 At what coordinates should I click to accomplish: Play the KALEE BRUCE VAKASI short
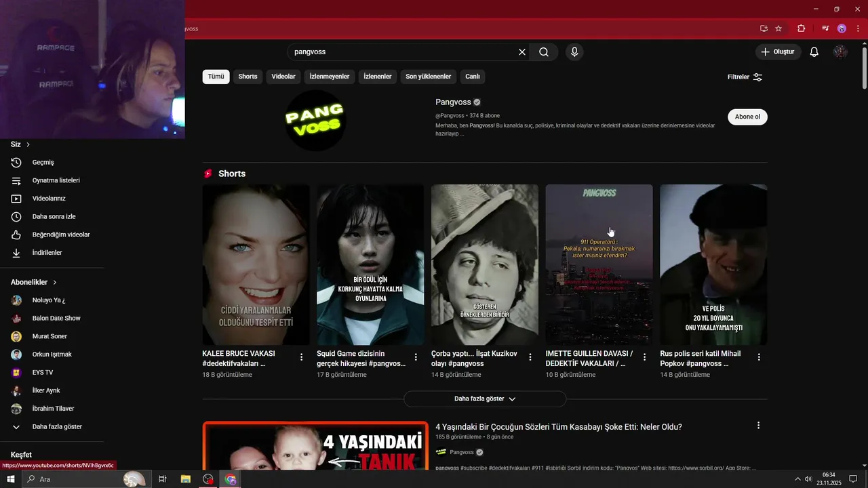[256, 265]
